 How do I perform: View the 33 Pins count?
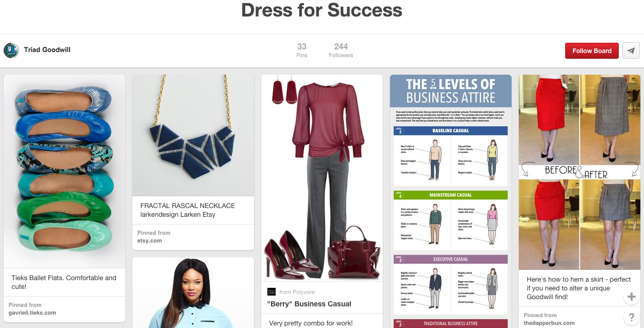point(302,50)
